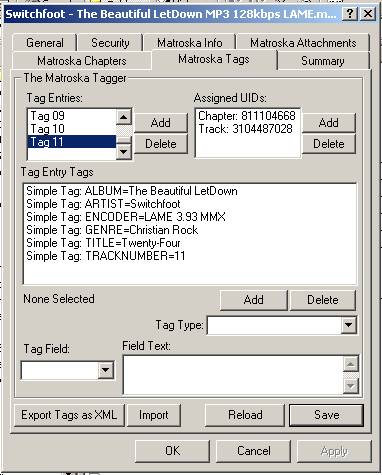Go to Matroska Attachments tab

pyautogui.click(x=303, y=43)
